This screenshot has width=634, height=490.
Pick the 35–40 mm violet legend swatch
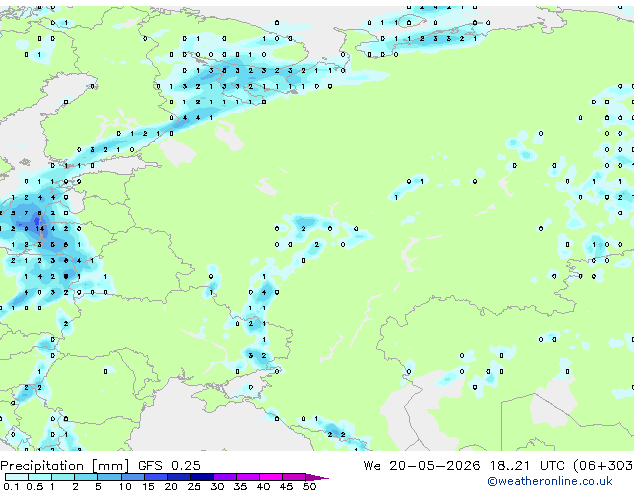pos(248,477)
